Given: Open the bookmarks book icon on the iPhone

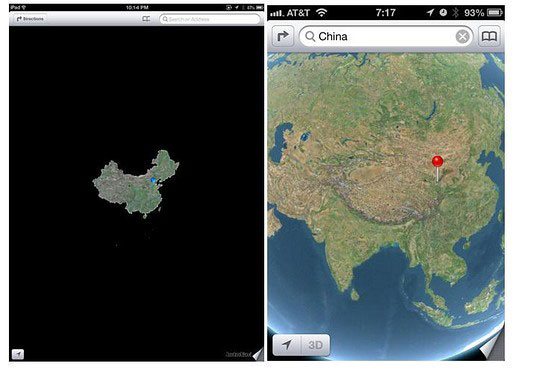Looking at the screenshot, I should [489, 36].
